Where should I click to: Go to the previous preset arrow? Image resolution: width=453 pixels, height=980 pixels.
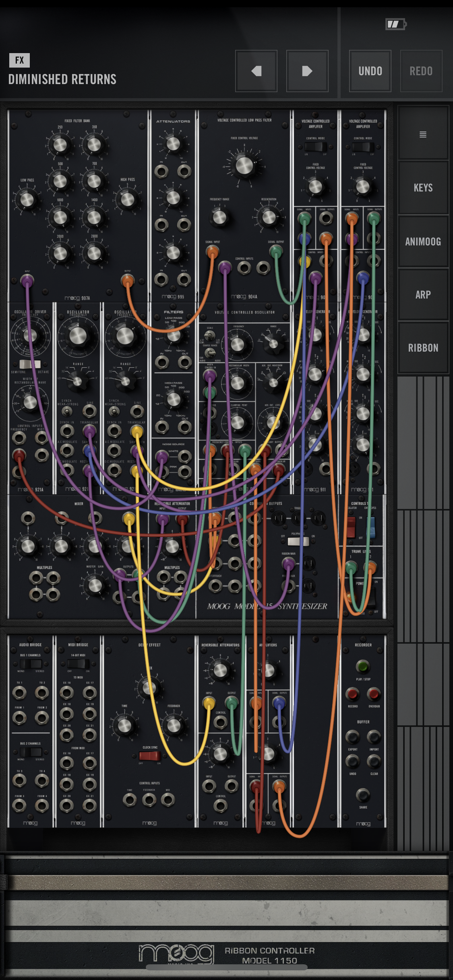click(x=256, y=71)
